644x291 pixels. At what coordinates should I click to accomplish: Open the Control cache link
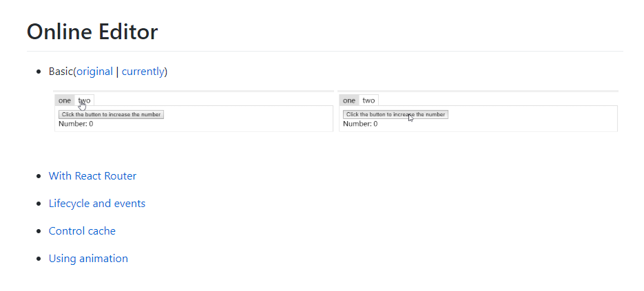[82, 230]
